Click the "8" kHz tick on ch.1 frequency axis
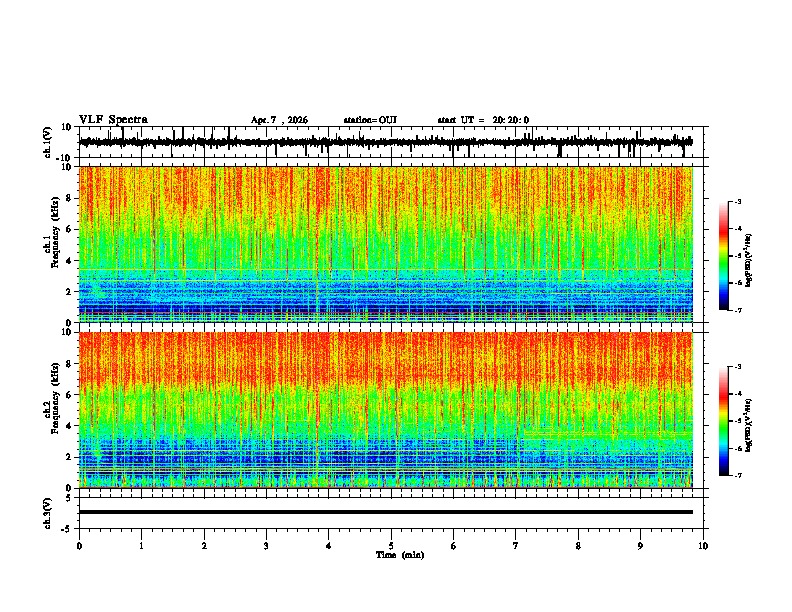The image size is (792, 612). (x=70, y=198)
